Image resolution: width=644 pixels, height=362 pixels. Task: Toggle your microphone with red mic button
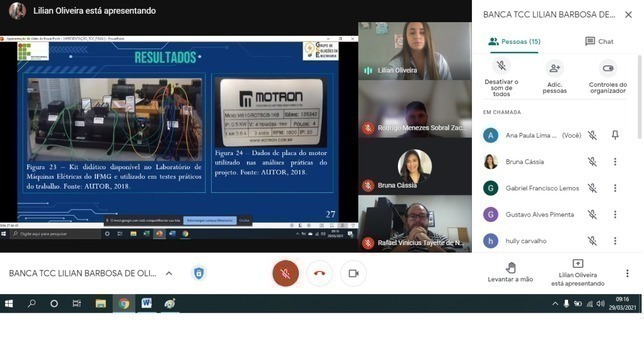pyautogui.click(x=285, y=273)
